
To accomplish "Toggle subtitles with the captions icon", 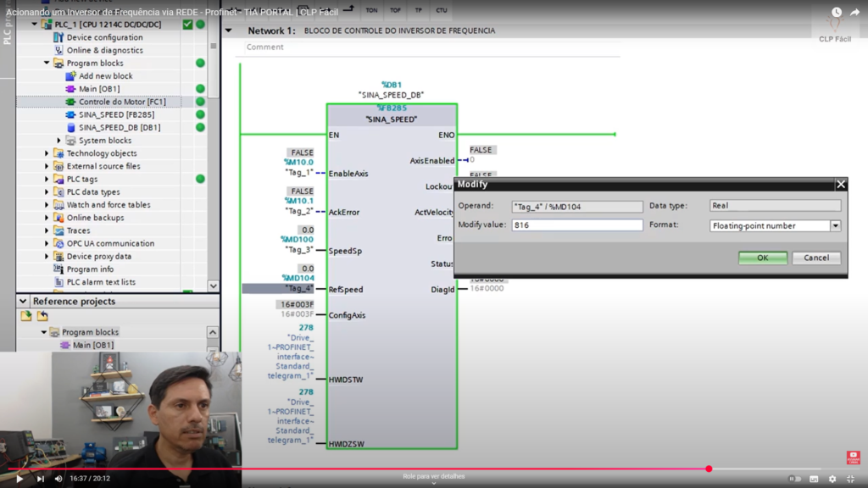I will 814,480.
